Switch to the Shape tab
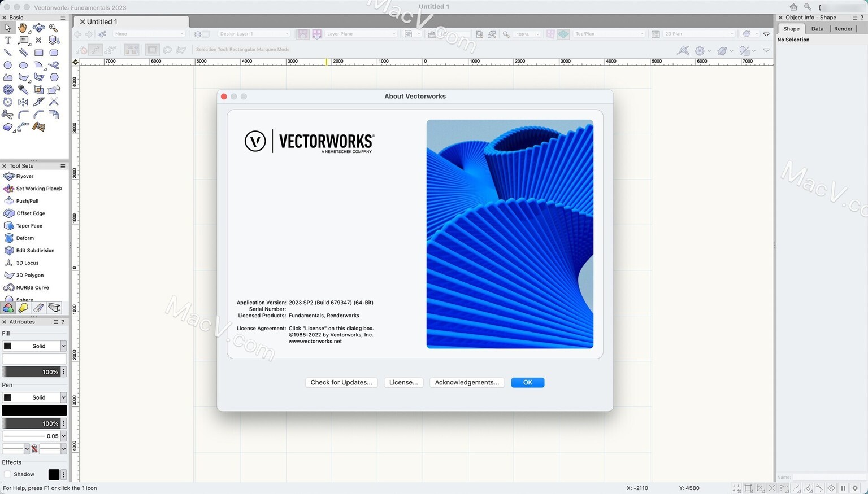The height and width of the screenshot is (494, 868). [x=791, y=29]
